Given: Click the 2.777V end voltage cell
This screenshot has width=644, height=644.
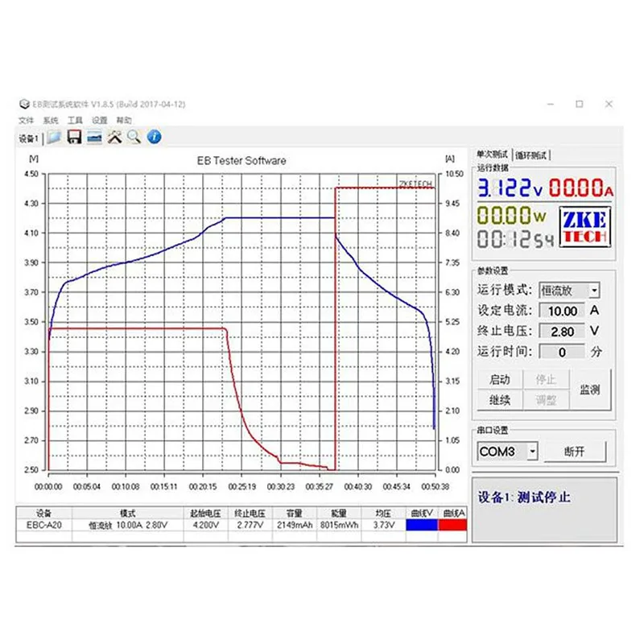Looking at the screenshot, I should (x=250, y=525).
